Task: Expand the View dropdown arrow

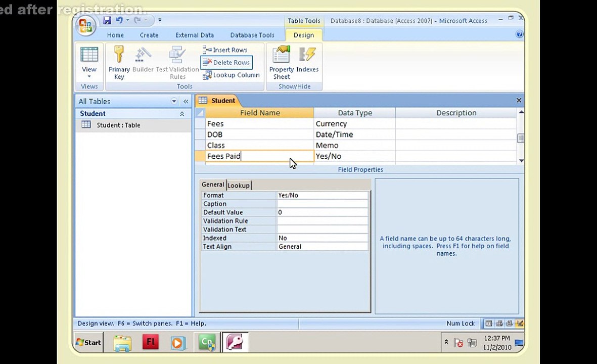Action: pos(89,76)
